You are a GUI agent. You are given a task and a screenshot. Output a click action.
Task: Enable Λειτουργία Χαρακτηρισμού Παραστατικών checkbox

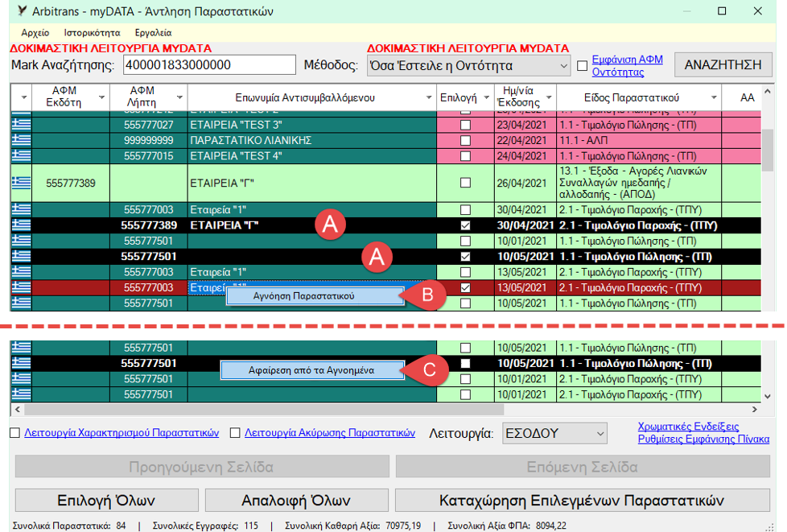(x=15, y=433)
